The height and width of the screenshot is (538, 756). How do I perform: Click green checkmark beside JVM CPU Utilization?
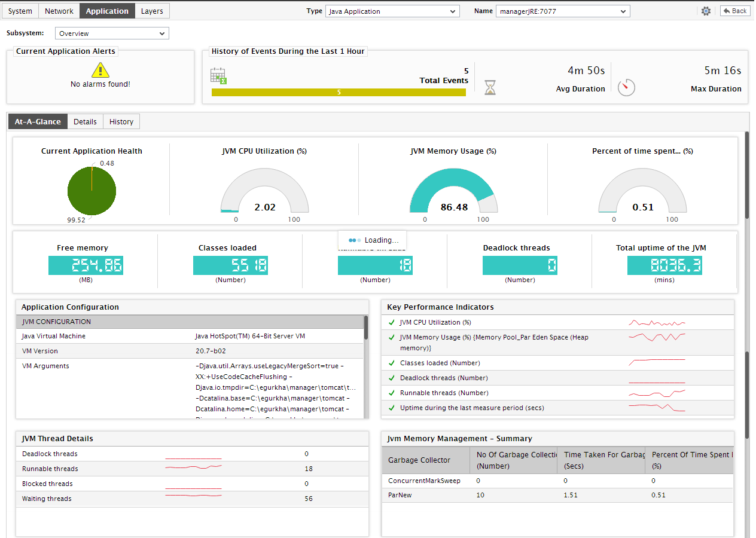tap(391, 322)
